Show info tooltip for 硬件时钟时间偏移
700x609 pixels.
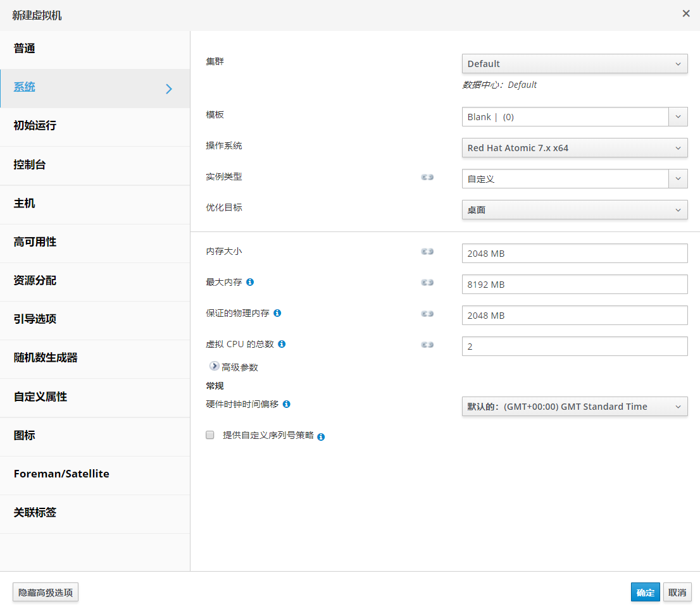click(x=287, y=404)
